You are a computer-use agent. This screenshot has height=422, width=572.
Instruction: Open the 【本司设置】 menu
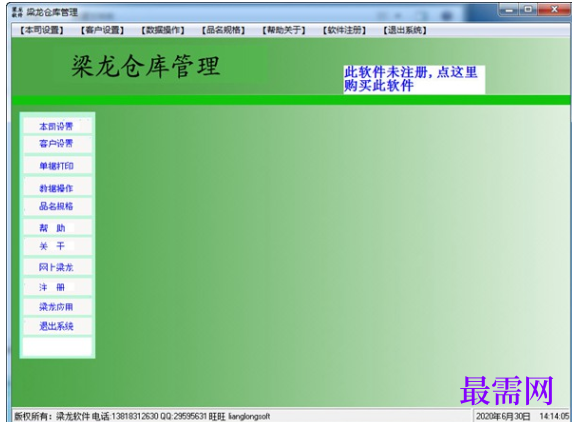[42, 30]
